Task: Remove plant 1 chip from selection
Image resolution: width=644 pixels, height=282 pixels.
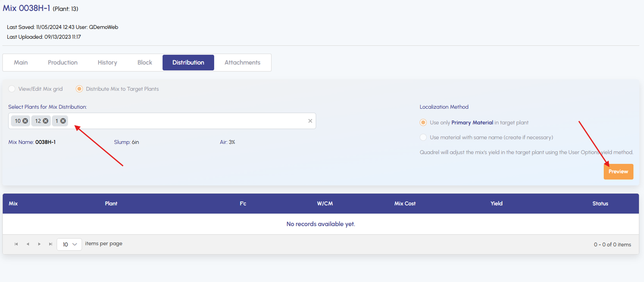Action: [63, 121]
